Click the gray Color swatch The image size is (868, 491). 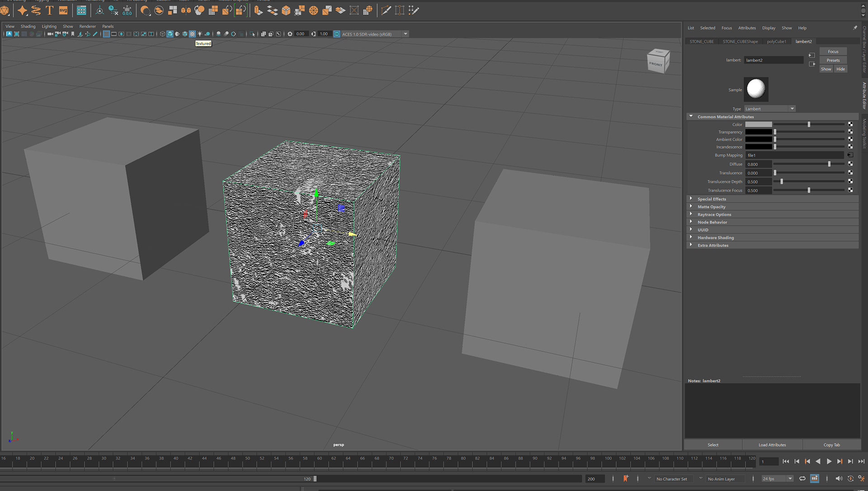(759, 124)
